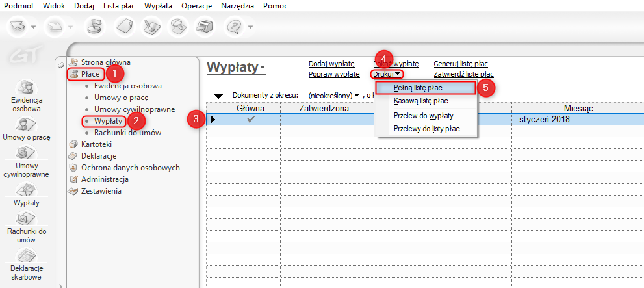Click the Dodaj wypłatę link
644x288 pixels.
pyautogui.click(x=331, y=64)
